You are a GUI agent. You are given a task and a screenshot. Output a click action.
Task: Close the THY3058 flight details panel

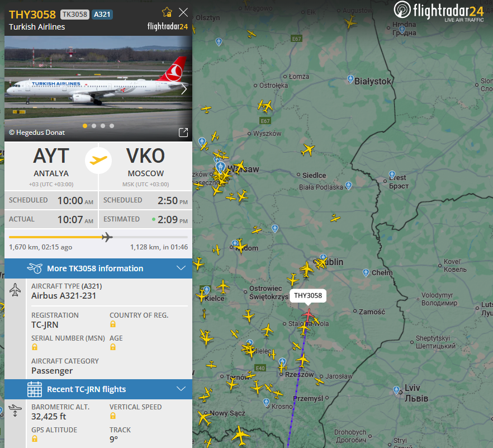pyautogui.click(x=183, y=12)
